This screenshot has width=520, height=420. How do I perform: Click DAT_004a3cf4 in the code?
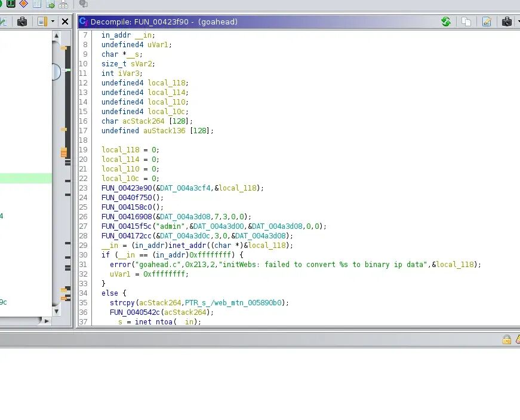pyautogui.click(x=186, y=188)
